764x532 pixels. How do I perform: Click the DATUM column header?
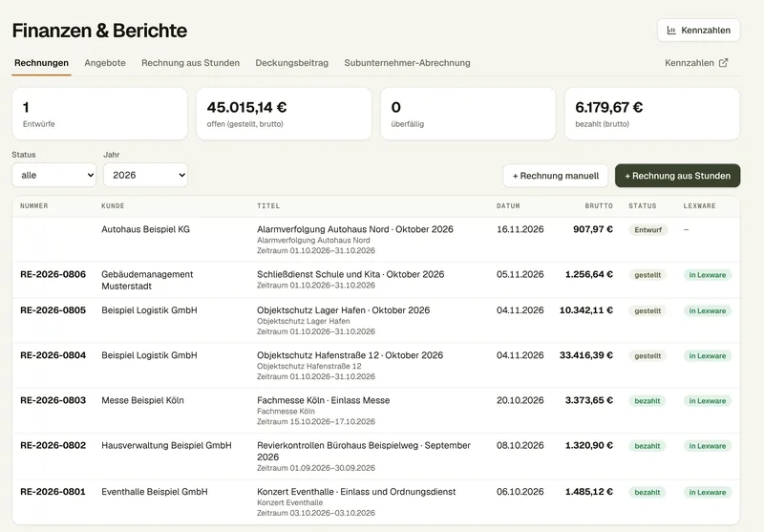point(508,206)
